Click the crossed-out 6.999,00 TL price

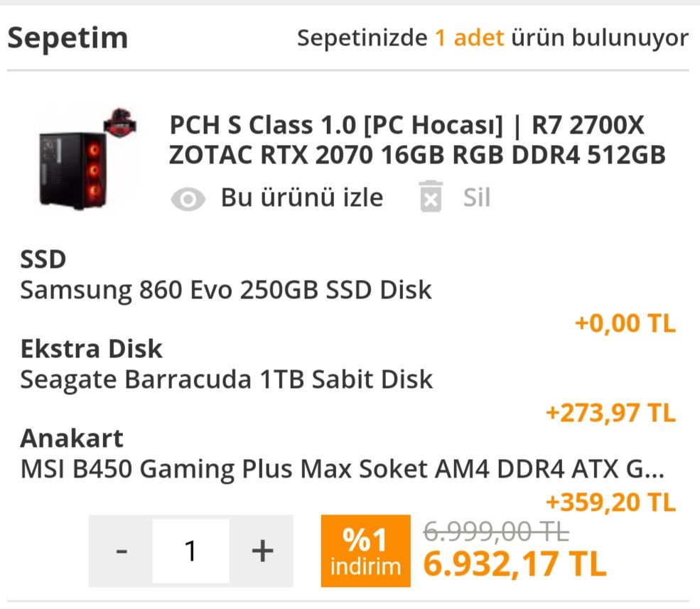498,530
